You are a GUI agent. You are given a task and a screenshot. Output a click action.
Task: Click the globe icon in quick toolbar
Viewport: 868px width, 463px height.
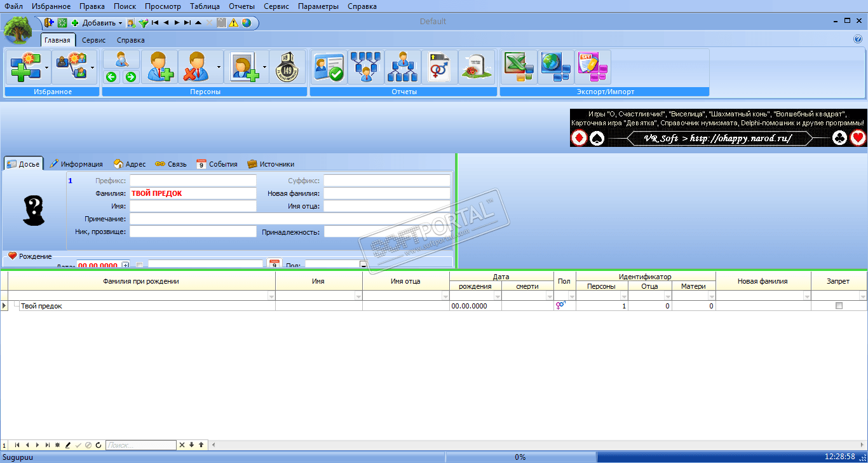click(246, 23)
